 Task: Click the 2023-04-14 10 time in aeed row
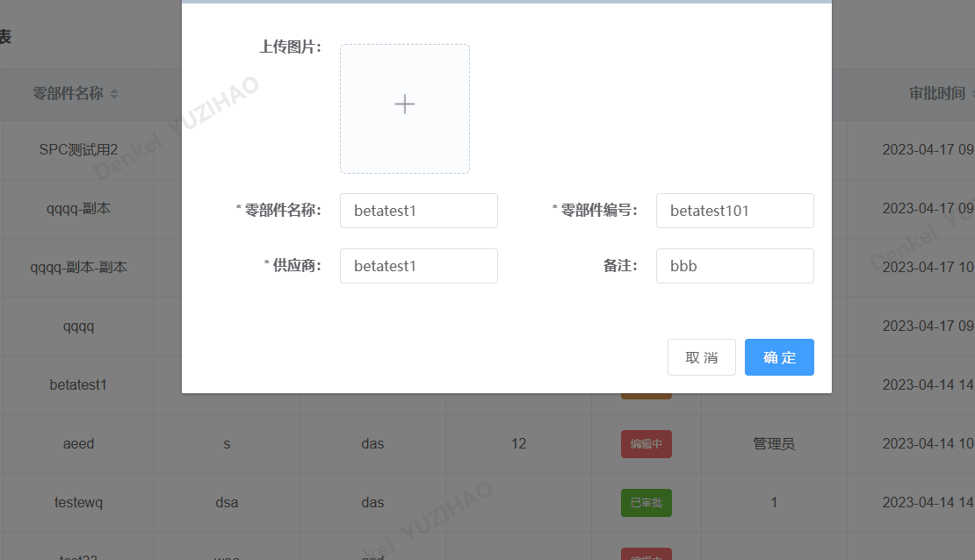pos(928,444)
